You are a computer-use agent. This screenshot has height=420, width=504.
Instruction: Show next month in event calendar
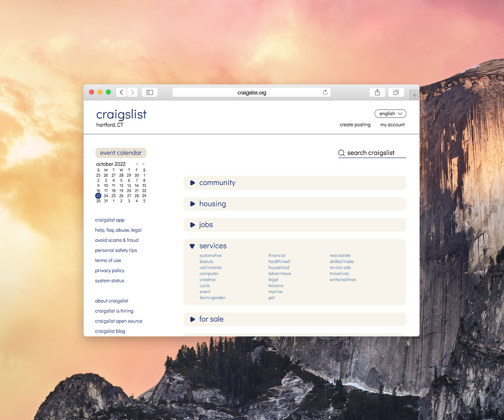click(144, 164)
